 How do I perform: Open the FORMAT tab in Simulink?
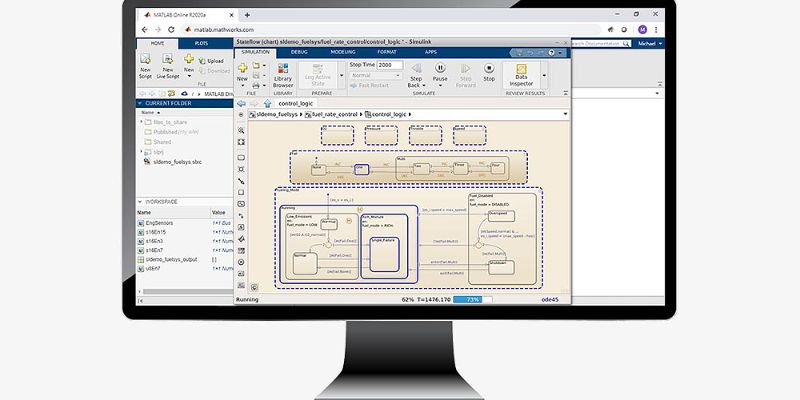click(x=387, y=52)
